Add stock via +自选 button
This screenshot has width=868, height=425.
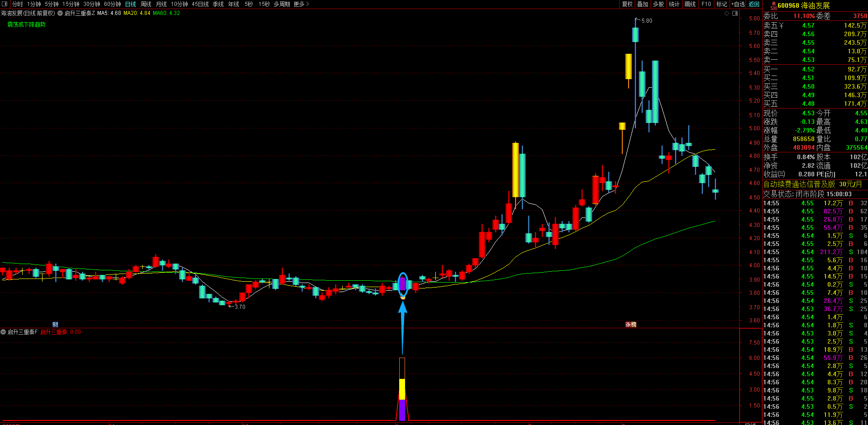pyautogui.click(x=738, y=4)
